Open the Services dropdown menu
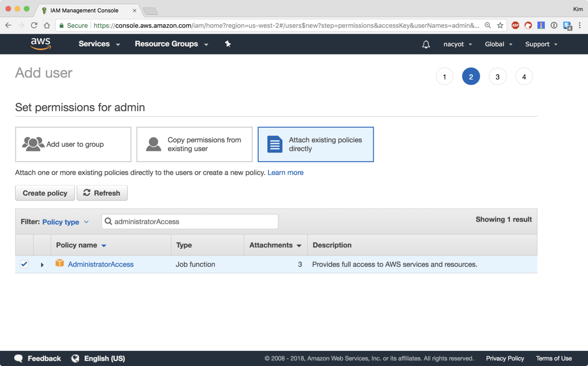 point(99,44)
